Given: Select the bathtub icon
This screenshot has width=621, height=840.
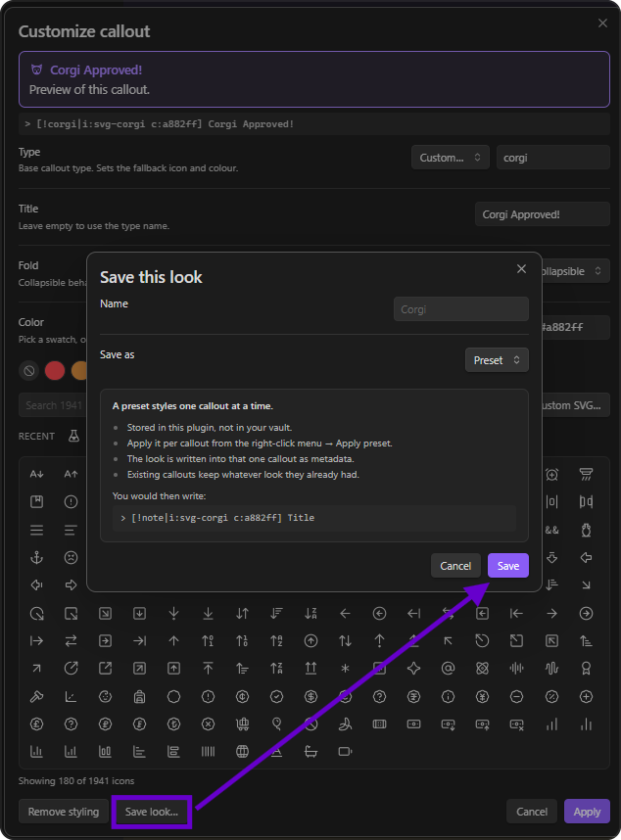Looking at the screenshot, I should (310, 752).
